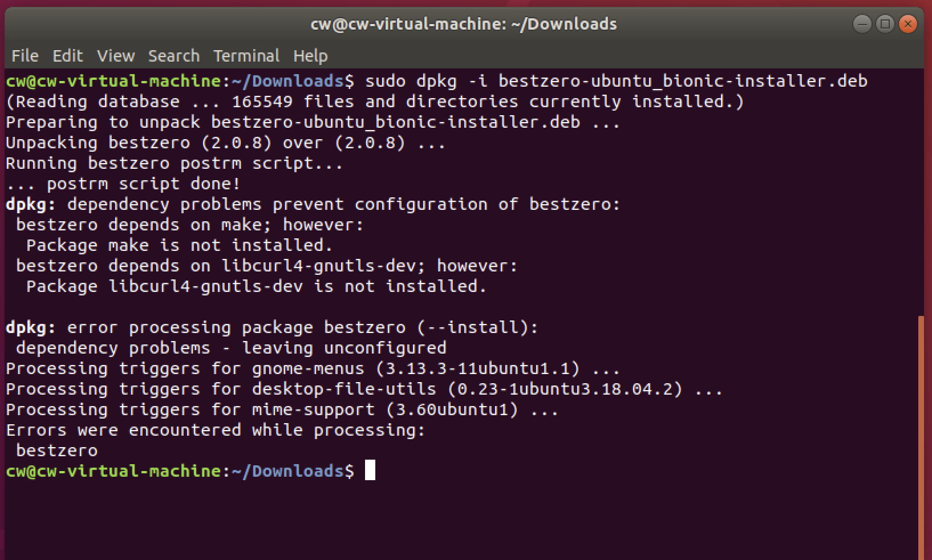The image size is (932, 560).
Task: Click the "Package make is not installed" line
Action: point(179,245)
